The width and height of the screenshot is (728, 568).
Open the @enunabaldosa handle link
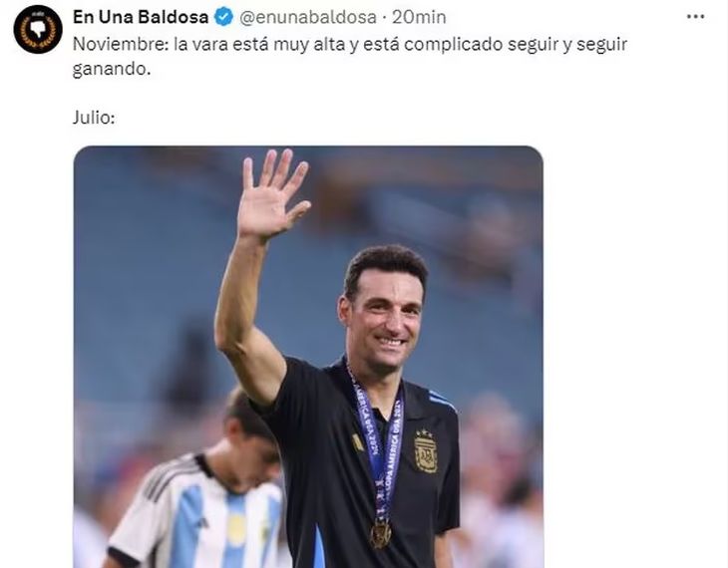pos(307,18)
